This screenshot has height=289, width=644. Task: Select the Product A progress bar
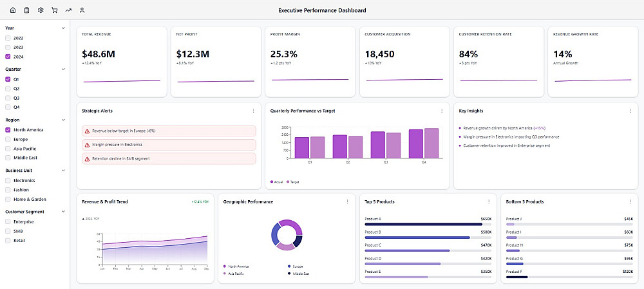[x=428, y=225]
